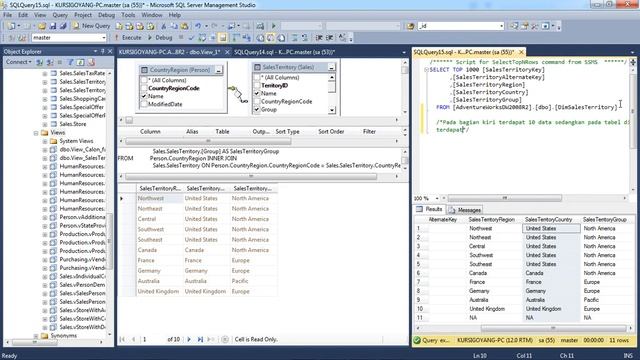Click the Sort Type column header
640x360 pixels.
[x=287, y=132]
